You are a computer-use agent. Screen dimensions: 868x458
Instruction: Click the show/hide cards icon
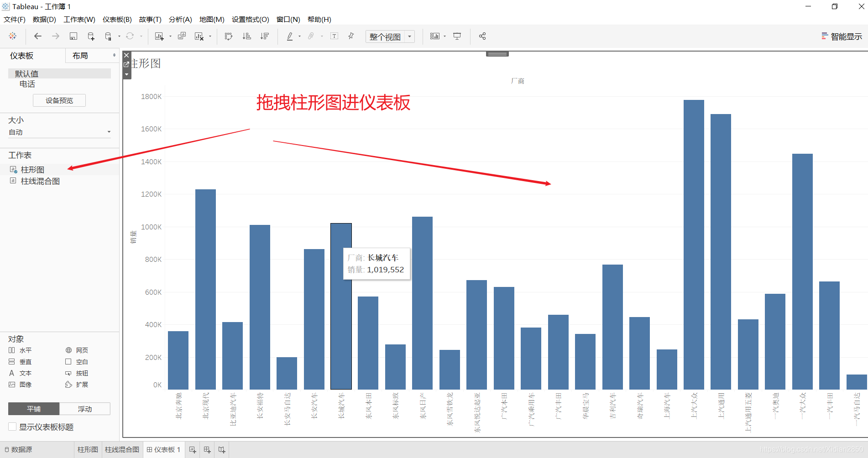click(435, 36)
